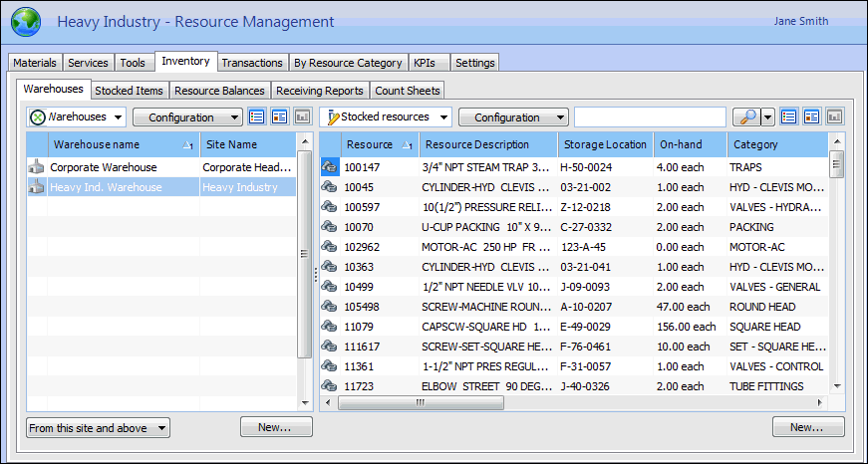The width and height of the screenshot is (868, 464).
Task: Switch warehouses panel to list view icon
Action: [256, 117]
